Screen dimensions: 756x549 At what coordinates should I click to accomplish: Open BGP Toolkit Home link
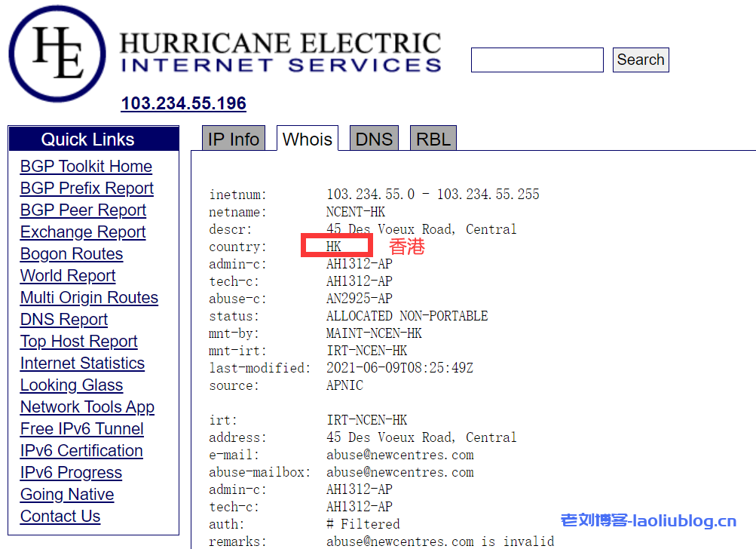point(86,167)
